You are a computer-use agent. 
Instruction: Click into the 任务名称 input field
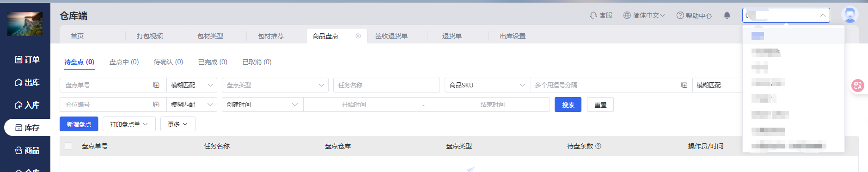tap(386, 85)
